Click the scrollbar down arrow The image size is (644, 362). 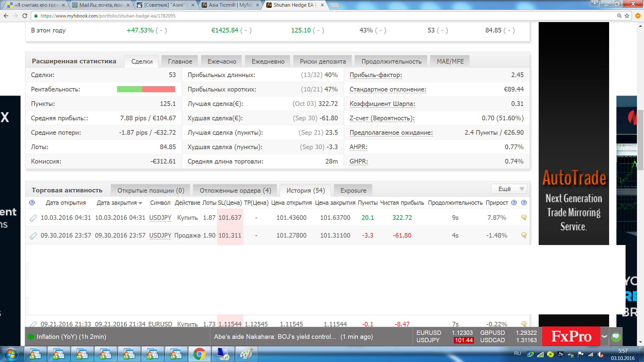640,342
